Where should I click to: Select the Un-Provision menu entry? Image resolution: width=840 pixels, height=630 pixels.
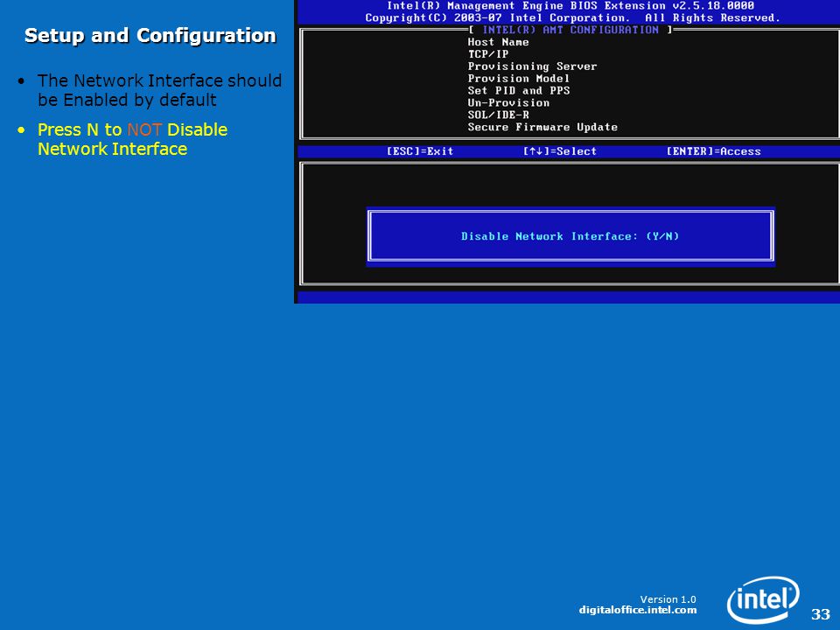(507, 102)
